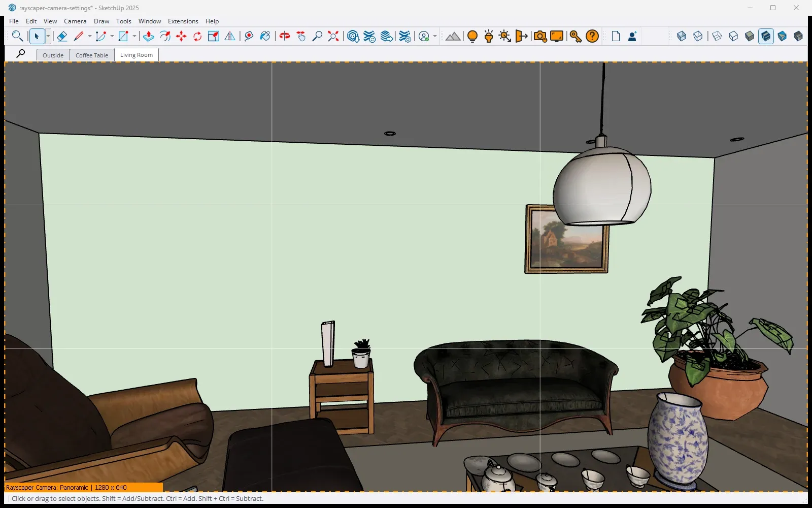812x508 pixels.
Task: Switch to Wireframe face style
Action: coord(717,36)
